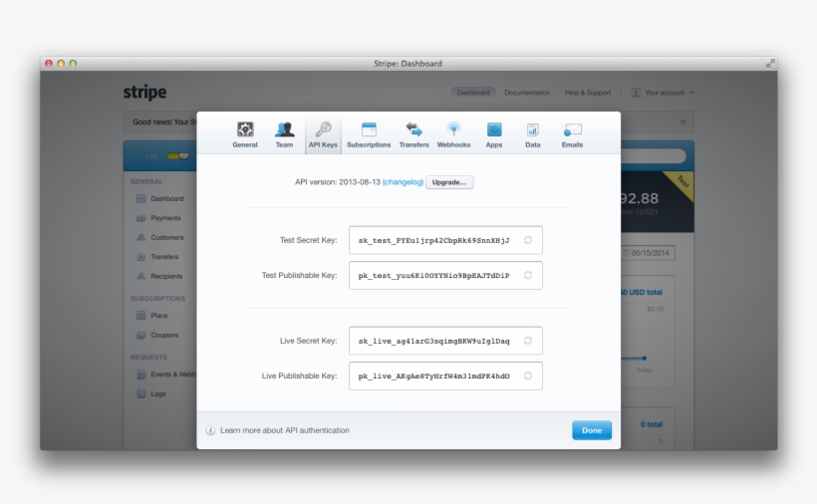Open the Webhooks tab
Image resolution: width=817 pixels, height=504 pixels.
pyautogui.click(x=453, y=134)
